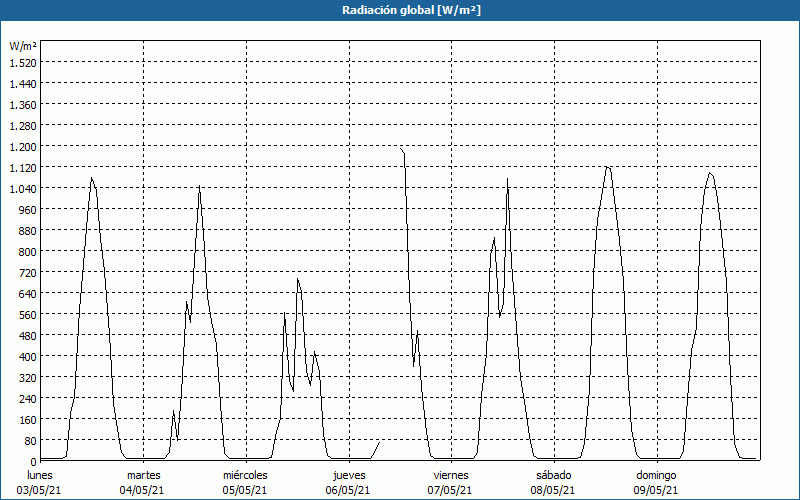Viewport: 800px width, 500px height.
Task: Click the 1.200 y-axis value
Action: coord(23,146)
